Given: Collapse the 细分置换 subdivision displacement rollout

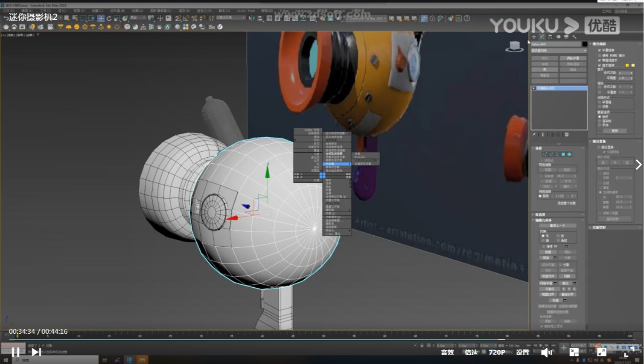Looking at the screenshot, I should coord(599,141).
